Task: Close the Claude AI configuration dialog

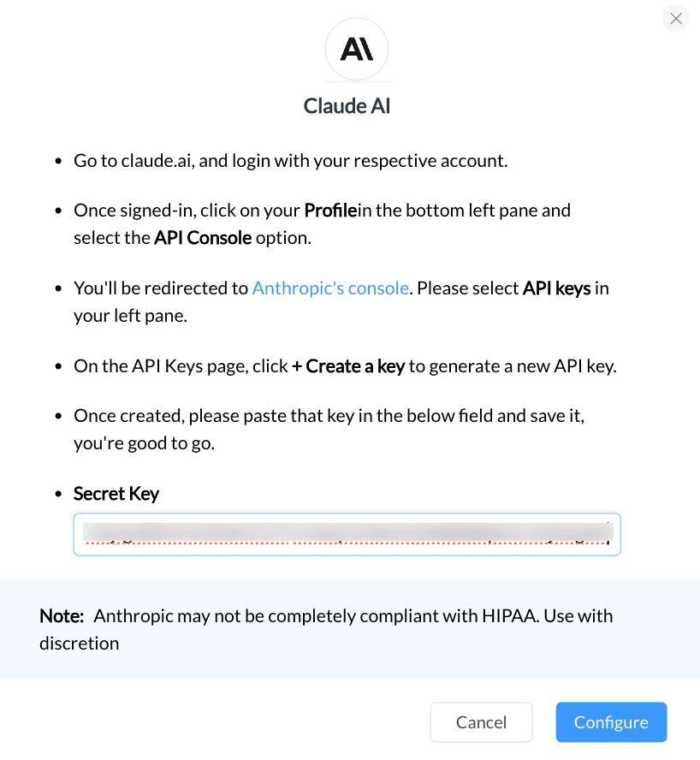Action: pyautogui.click(x=675, y=19)
